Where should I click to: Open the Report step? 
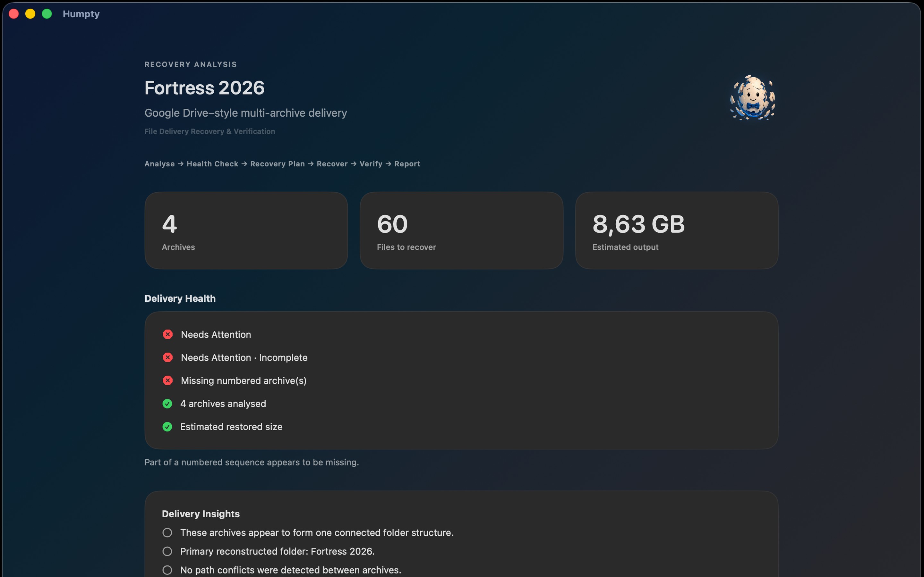click(407, 164)
